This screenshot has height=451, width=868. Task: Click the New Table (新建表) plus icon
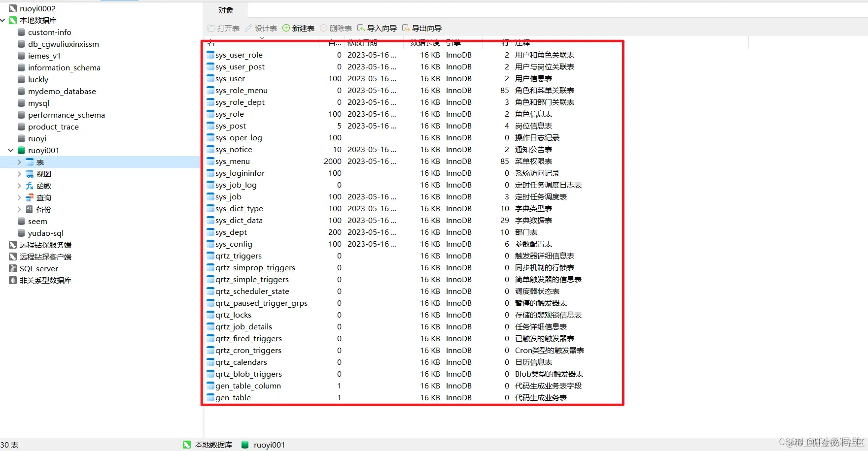[x=286, y=28]
